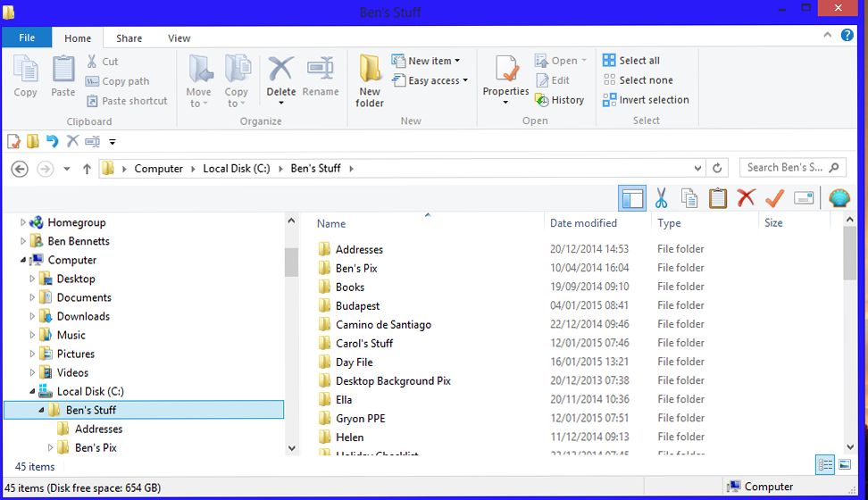Screen dimensions: 868x500
Task: Click the scissors Cut icon in lower toolbar
Action: tap(662, 198)
